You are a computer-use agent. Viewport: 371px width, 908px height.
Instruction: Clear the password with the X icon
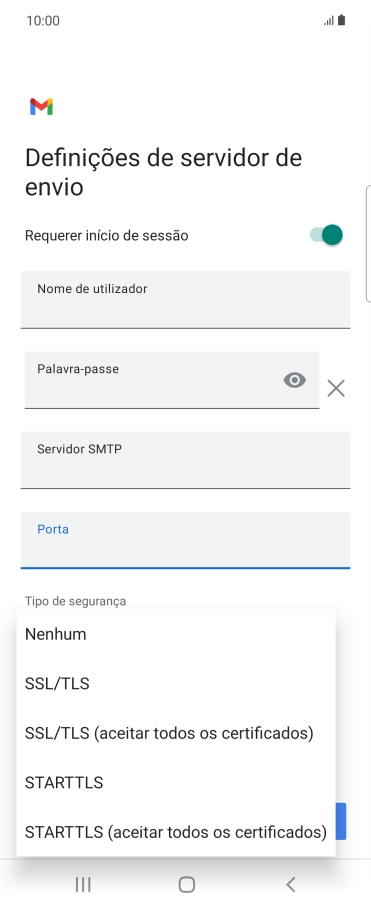(336, 388)
